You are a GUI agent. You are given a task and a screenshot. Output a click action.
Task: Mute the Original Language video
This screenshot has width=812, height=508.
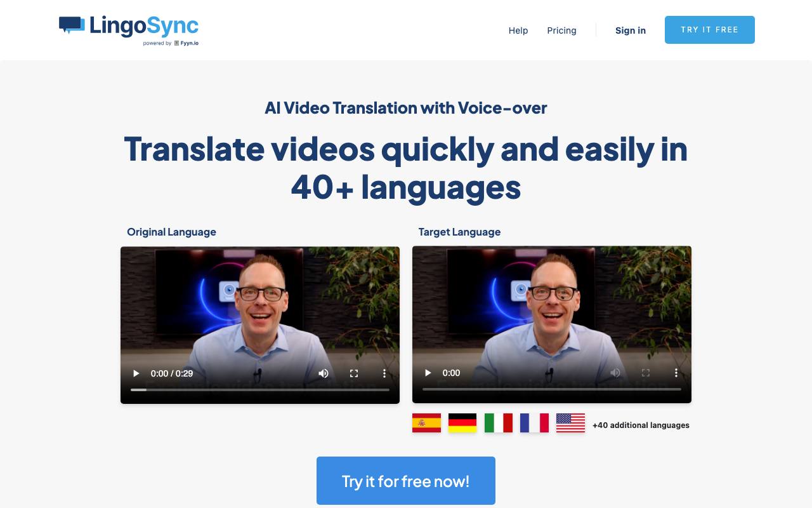coord(324,373)
